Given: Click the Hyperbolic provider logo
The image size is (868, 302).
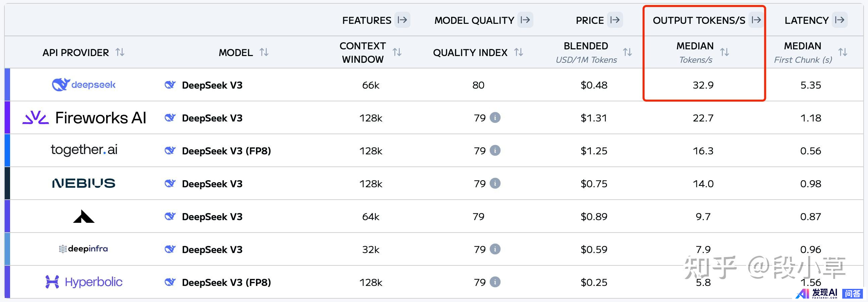Looking at the screenshot, I should click(84, 282).
